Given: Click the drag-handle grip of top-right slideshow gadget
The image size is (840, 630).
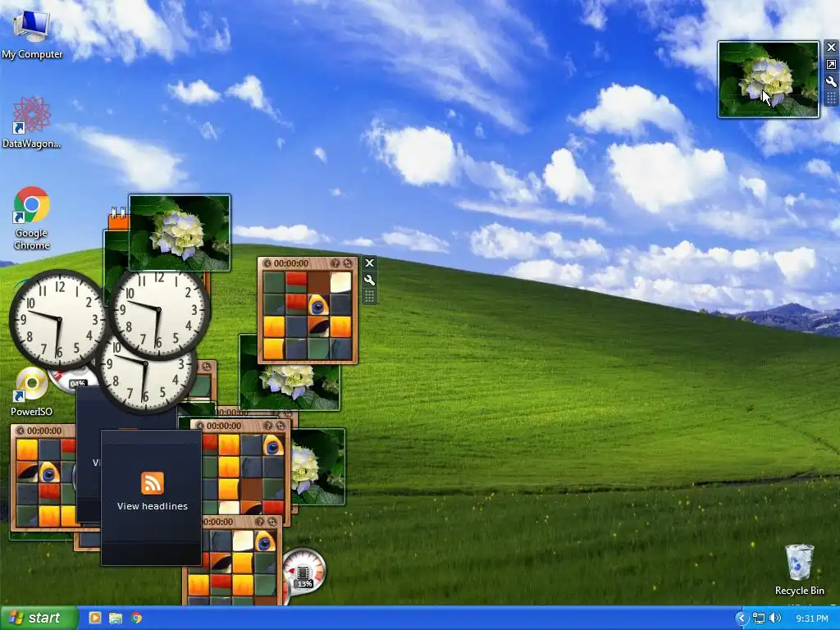Looking at the screenshot, I should (x=831, y=98).
